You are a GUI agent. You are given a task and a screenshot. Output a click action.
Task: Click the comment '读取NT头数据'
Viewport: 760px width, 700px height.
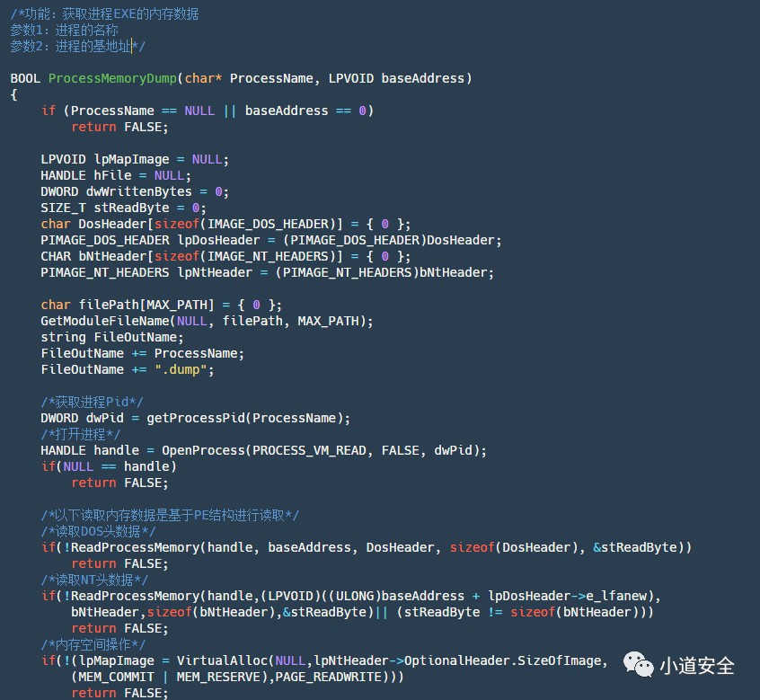(x=94, y=580)
